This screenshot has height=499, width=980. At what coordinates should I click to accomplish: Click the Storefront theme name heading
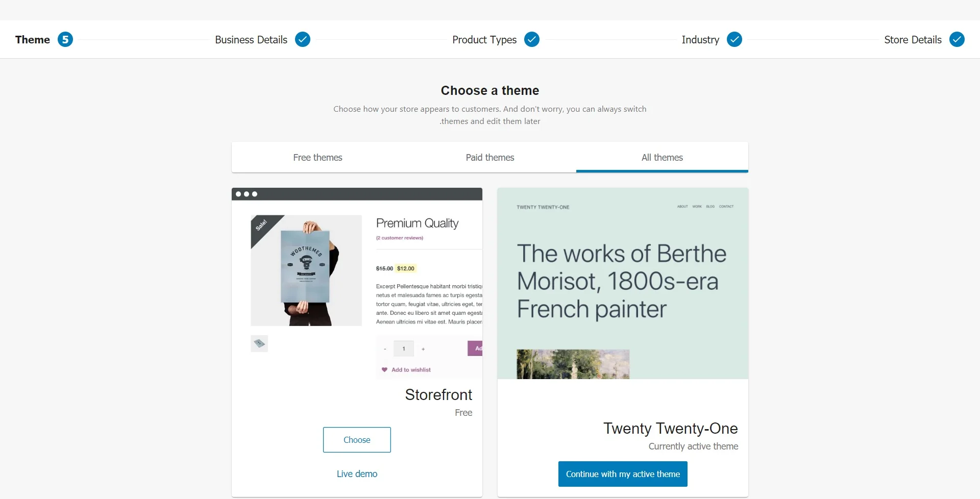tap(438, 395)
